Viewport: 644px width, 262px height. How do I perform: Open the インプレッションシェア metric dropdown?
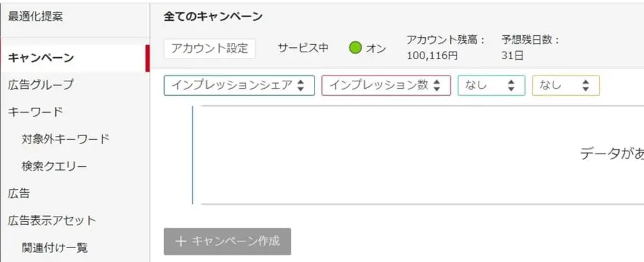click(x=239, y=86)
